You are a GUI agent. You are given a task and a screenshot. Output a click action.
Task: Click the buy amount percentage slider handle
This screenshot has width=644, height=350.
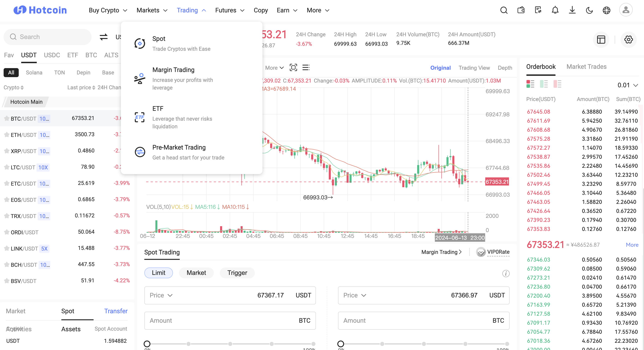coord(147,344)
